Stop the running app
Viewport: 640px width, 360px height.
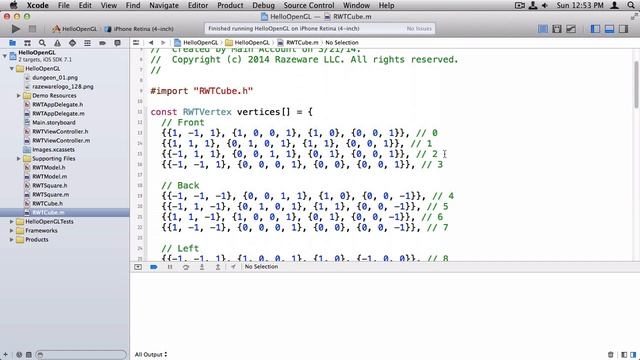pos(32,29)
